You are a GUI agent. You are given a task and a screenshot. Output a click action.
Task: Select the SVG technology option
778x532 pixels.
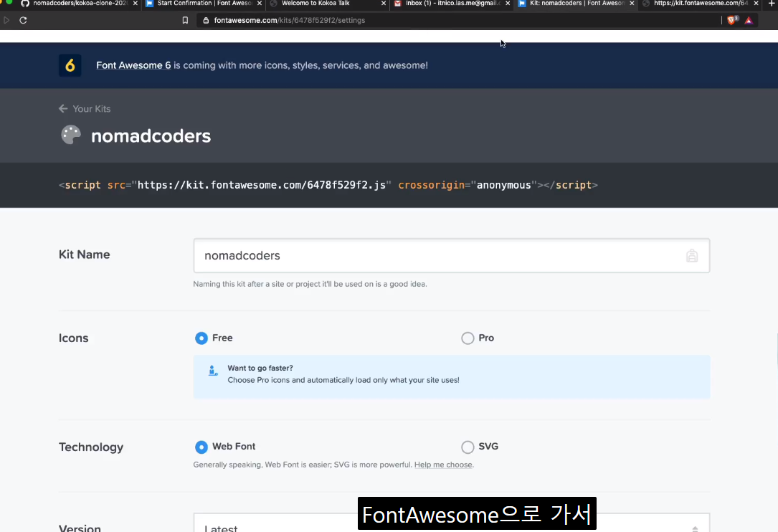tap(468, 447)
